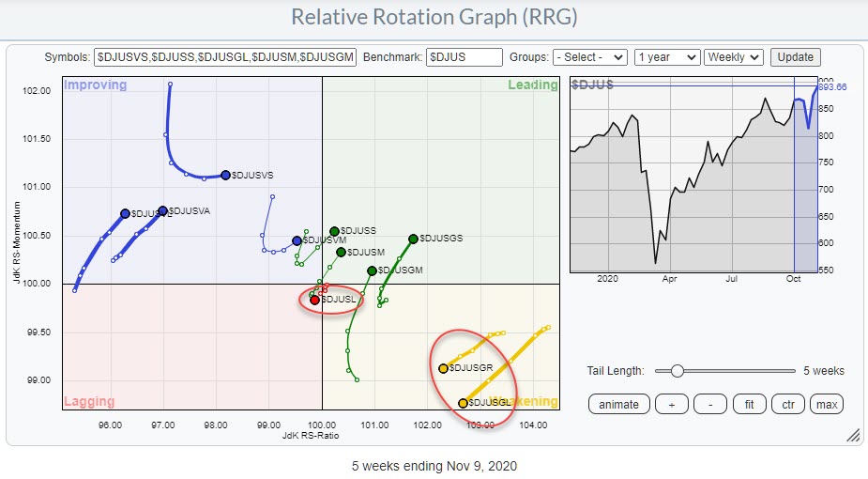The image size is (868, 479).
Task: Click the Update button
Action: (x=795, y=57)
